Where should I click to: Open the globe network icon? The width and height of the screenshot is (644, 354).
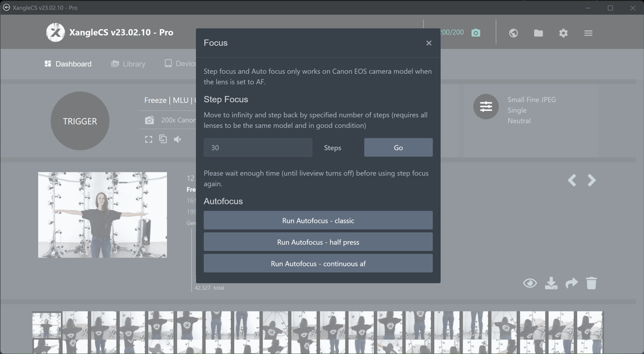[513, 33]
